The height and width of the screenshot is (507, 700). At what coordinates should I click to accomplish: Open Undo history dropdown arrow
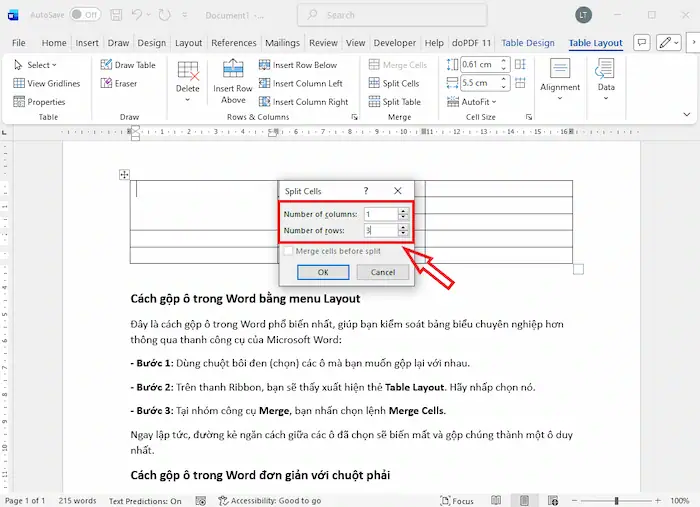[x=149, y=15]
